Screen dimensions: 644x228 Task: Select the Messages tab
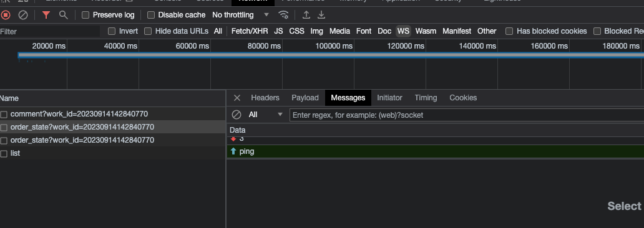[348, 98]
